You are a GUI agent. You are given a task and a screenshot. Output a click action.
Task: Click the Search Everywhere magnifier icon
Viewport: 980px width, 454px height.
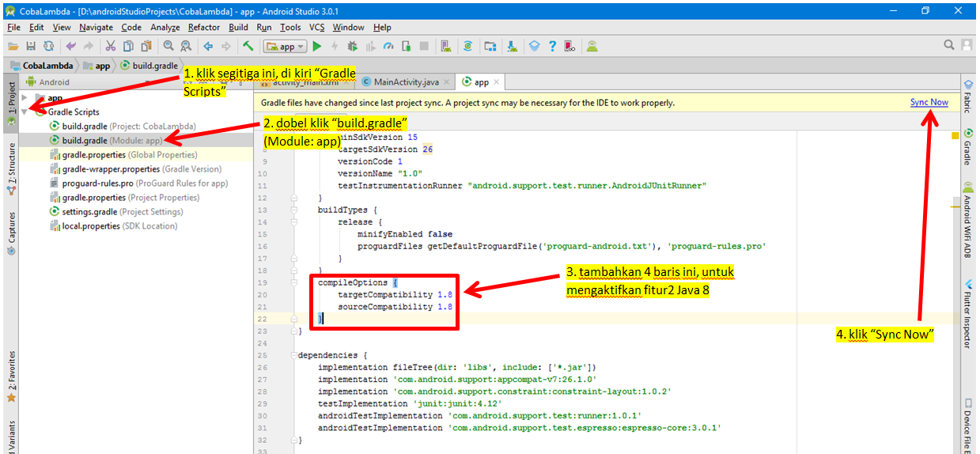coord(949,46)
